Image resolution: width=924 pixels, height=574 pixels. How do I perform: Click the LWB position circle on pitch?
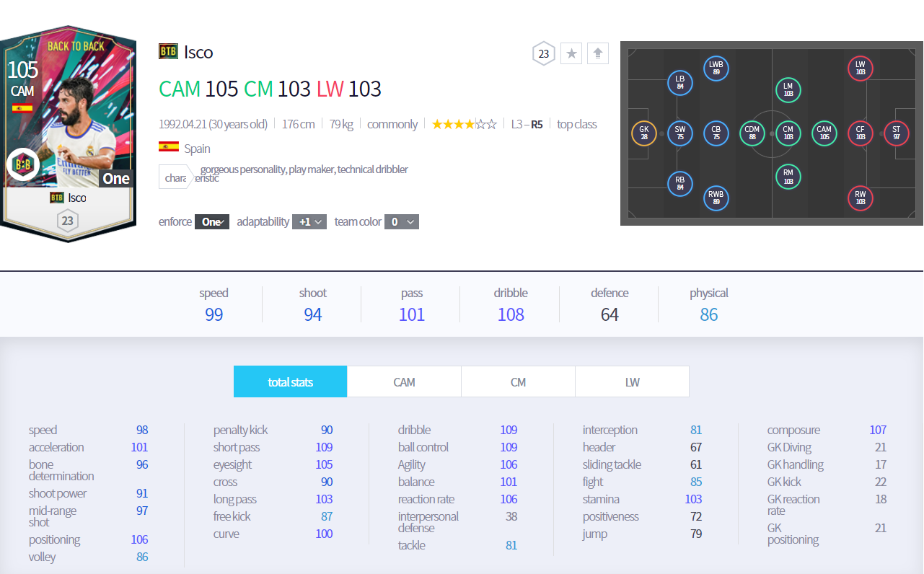tap(716, 69)
